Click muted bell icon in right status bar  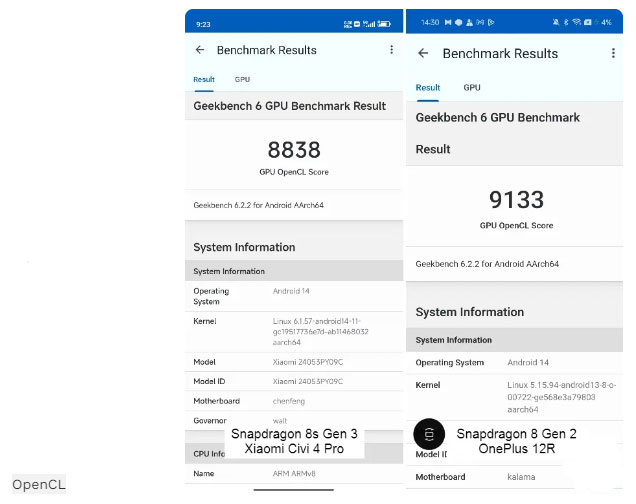(556, 22)
